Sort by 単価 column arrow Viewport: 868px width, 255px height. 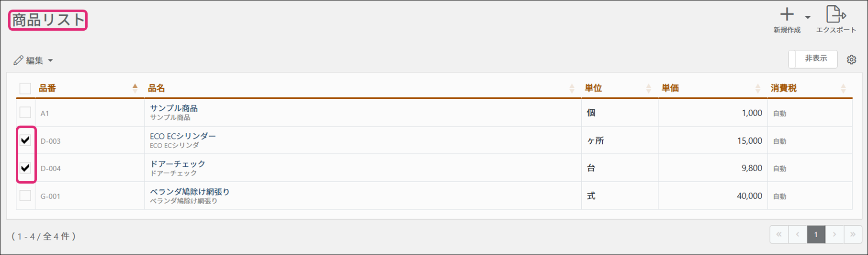pos(757,88)
